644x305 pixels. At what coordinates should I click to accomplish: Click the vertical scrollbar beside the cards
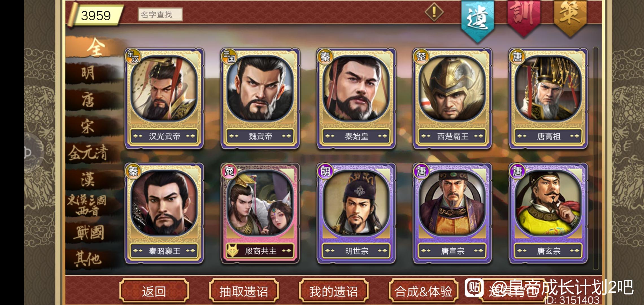(x=596, y=158)
